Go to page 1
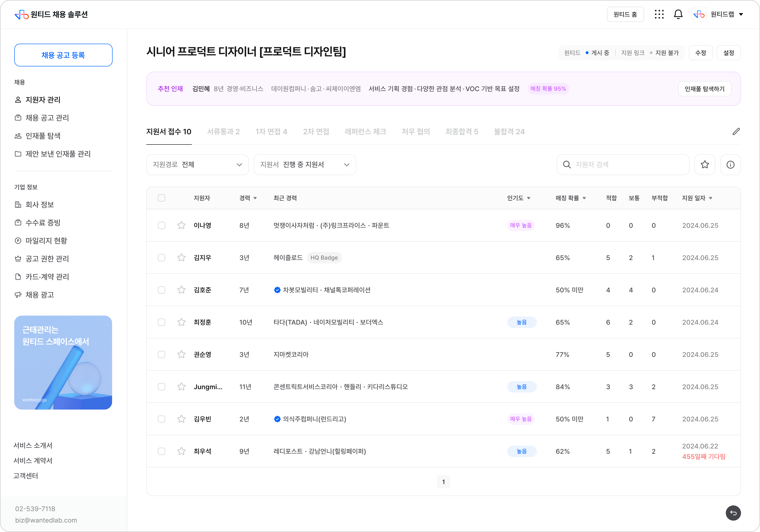 443,482
